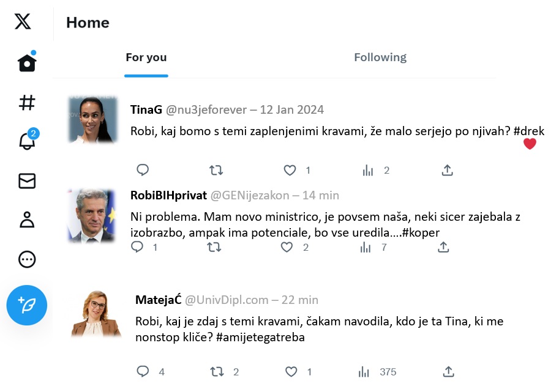Repost the RobiBIHprivat post
The width and height of the screenshot is (559, 392).
coord(214,247)
